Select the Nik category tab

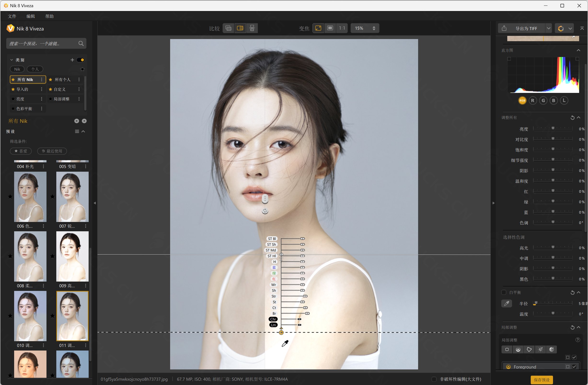tap(17, 69)
